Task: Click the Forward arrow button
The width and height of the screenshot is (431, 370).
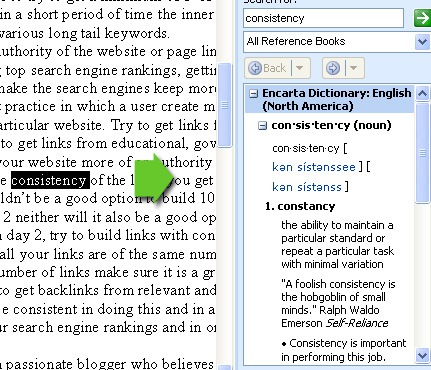Action: [333, 68]
